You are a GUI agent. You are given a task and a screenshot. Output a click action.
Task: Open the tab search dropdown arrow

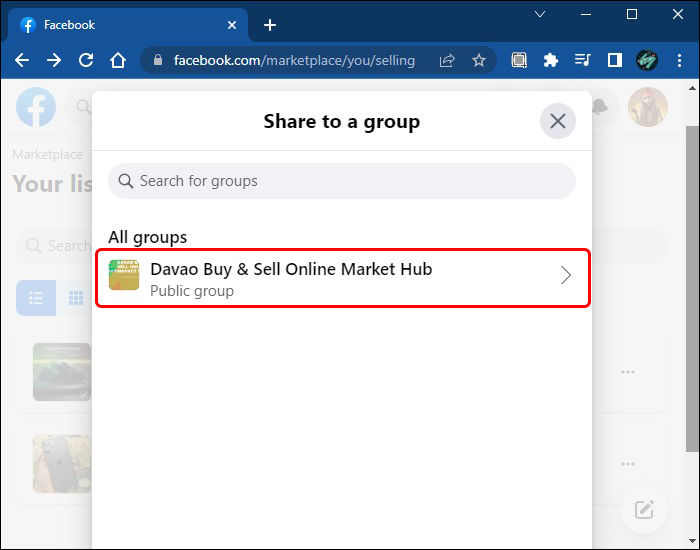click(540, 14)
